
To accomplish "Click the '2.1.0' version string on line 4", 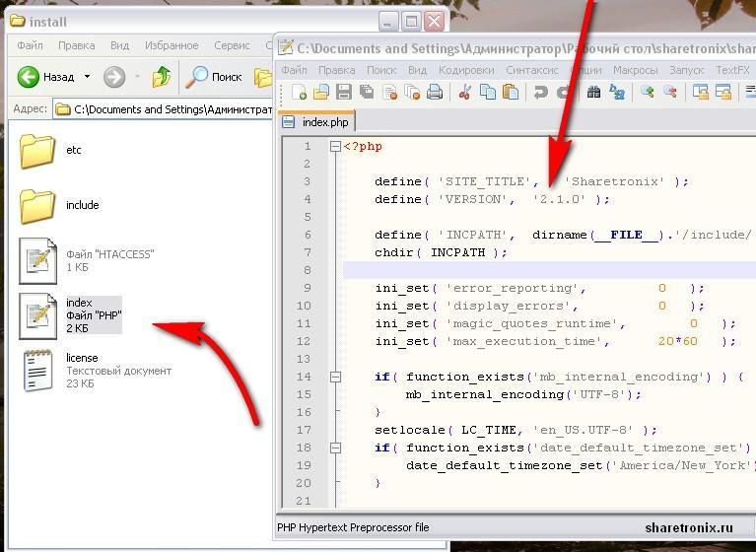I will 559,199.
